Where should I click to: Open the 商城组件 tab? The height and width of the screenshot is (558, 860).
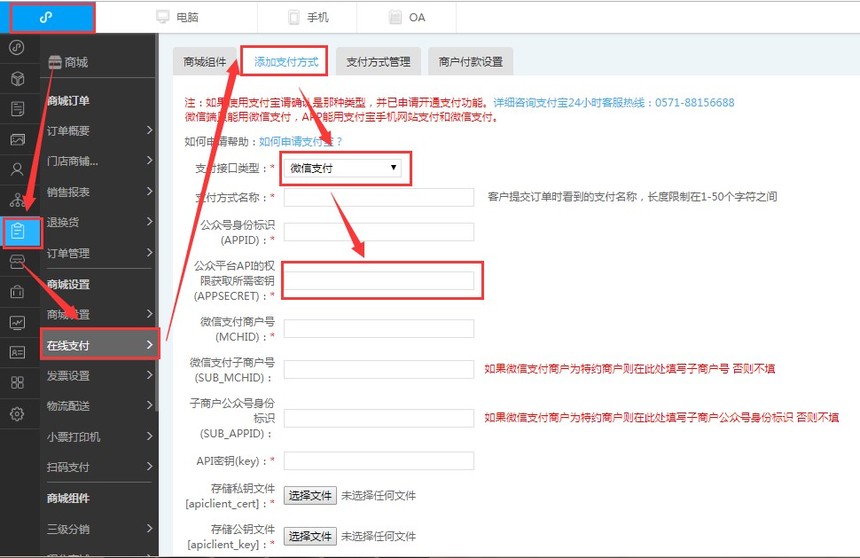point(205,61)
